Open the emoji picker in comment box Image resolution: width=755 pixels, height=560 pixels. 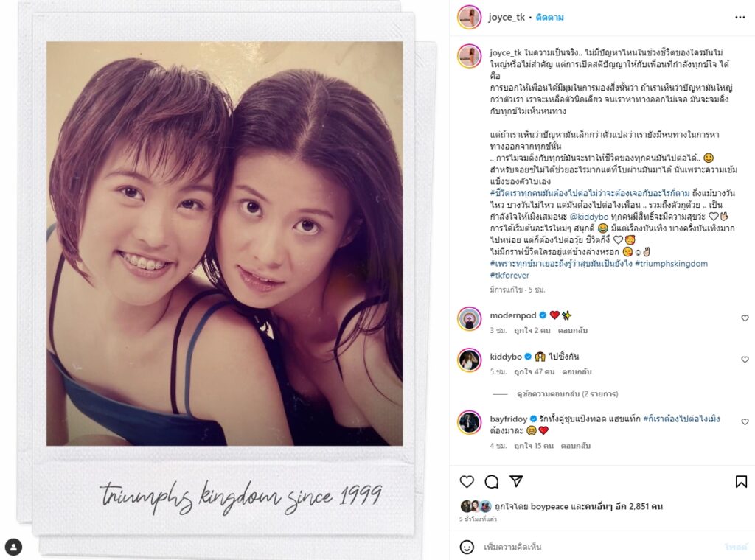(466, 547)
